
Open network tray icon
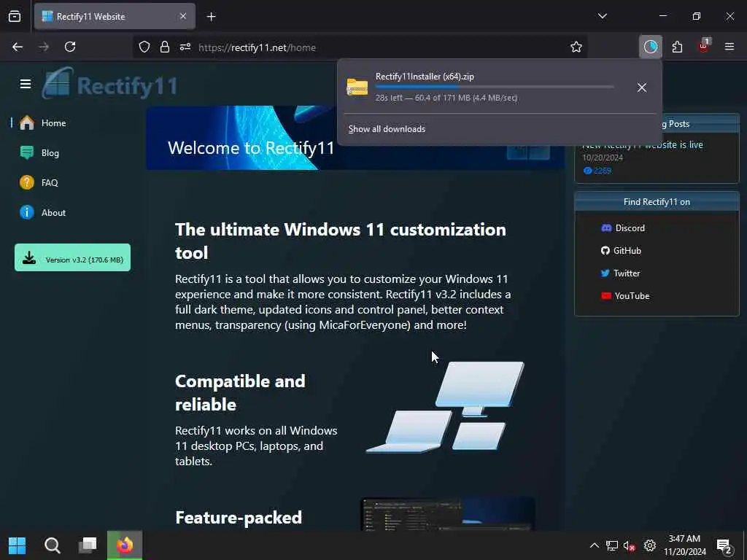pyautogui.click(x=612, y=545)
